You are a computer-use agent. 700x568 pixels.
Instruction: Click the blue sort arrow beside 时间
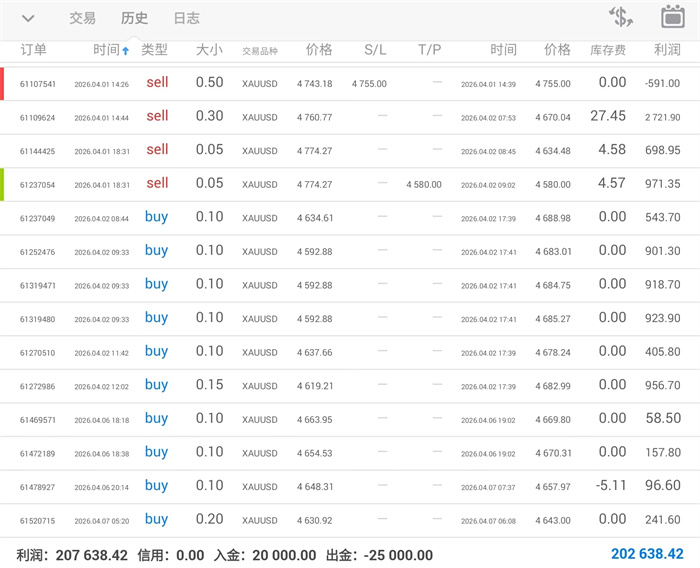click(125, 51)
